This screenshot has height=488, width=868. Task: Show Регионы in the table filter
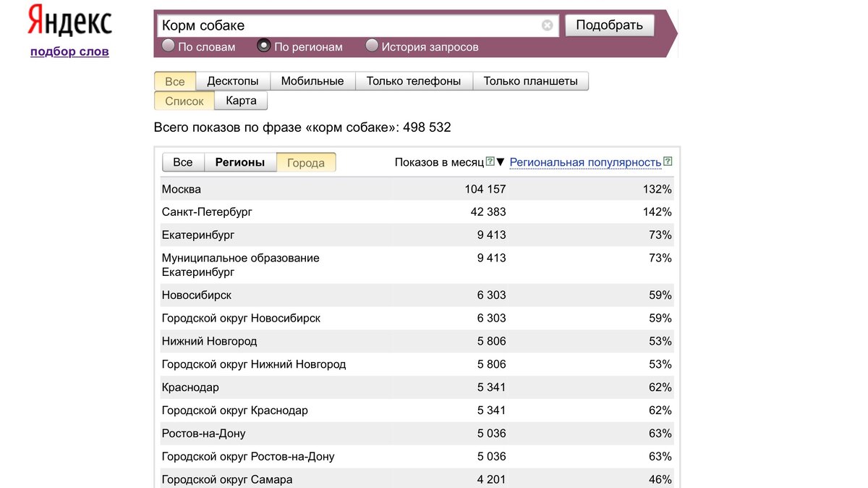pyautogui.click(x=240, y=162)
